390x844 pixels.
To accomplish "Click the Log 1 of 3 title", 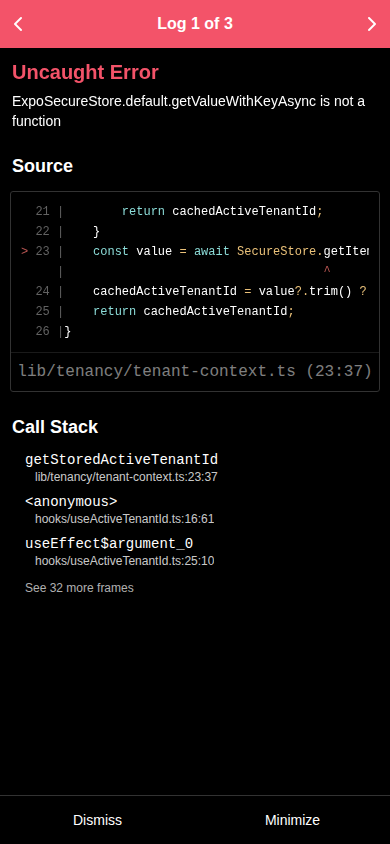I will [x=195, y=24].
